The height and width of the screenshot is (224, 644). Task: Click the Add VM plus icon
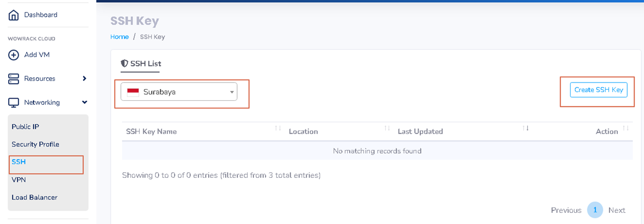tap(13, 55)
